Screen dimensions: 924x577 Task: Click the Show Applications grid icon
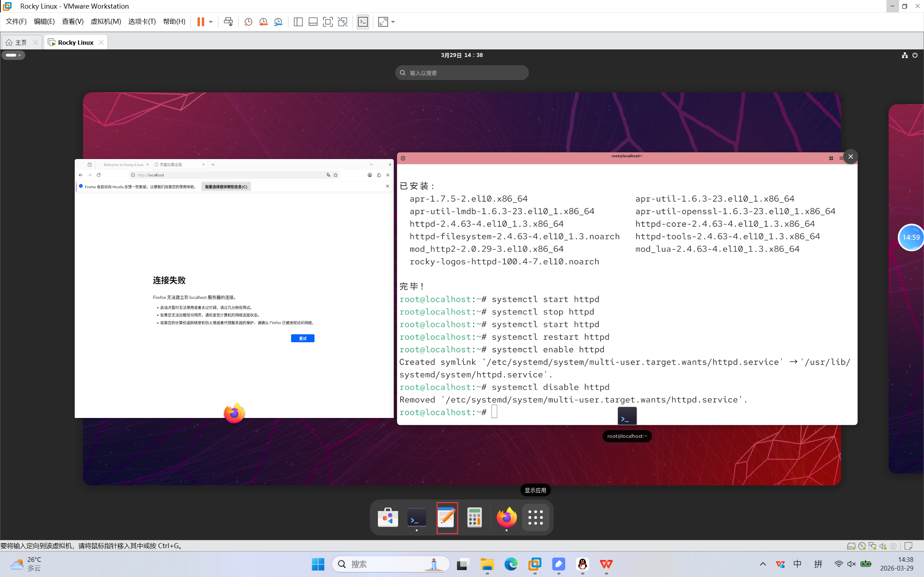point(535,517)
